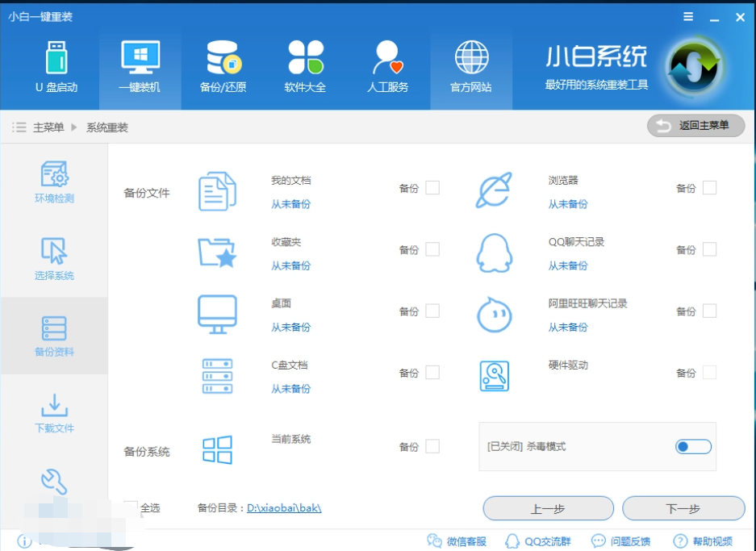This screenshot has height=551, width=756.
Task: Open 微信客服 support link
Action: coord(457,541)
